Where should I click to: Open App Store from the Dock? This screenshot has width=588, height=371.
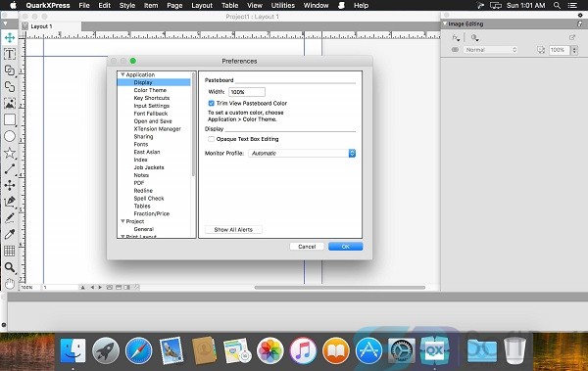coord(368,350)
